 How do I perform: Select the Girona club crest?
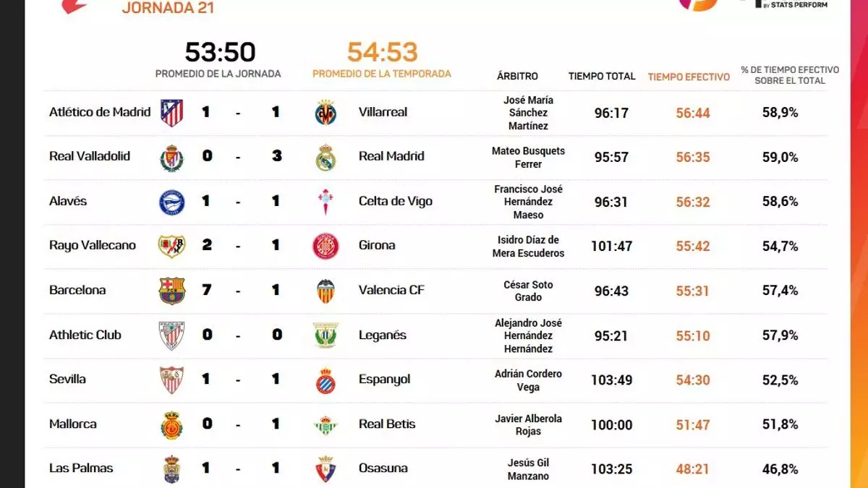tap(325, 246)
